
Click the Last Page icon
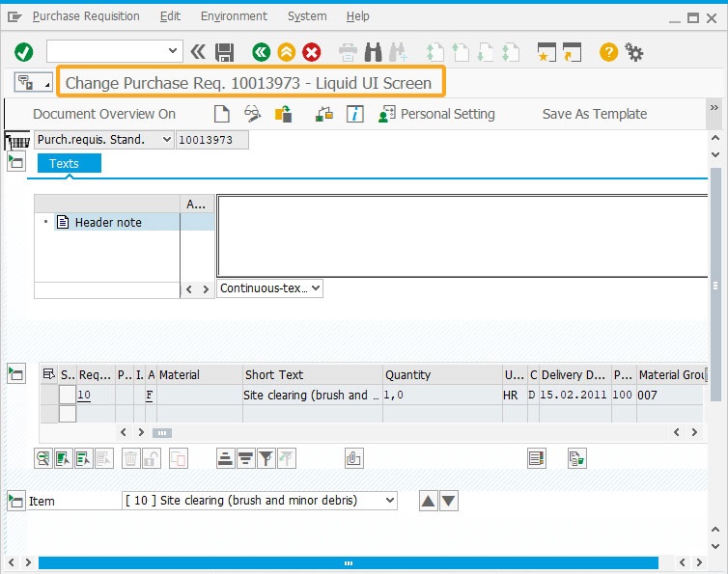[x=510, y=52]
